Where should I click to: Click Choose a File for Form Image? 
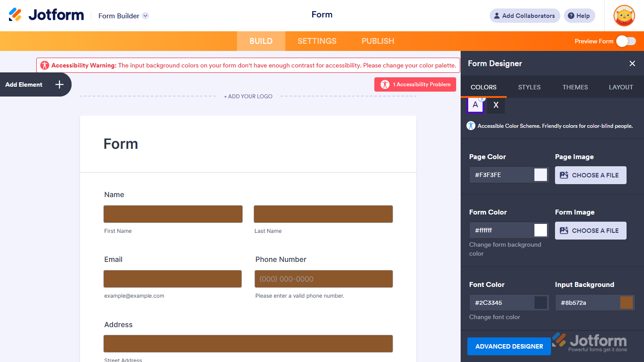pos(590,230)
